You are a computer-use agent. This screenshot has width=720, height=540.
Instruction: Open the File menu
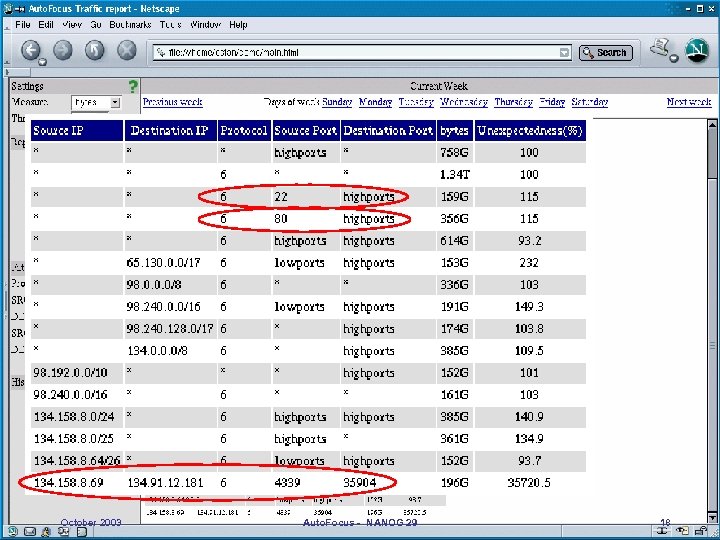coord(22,25)
